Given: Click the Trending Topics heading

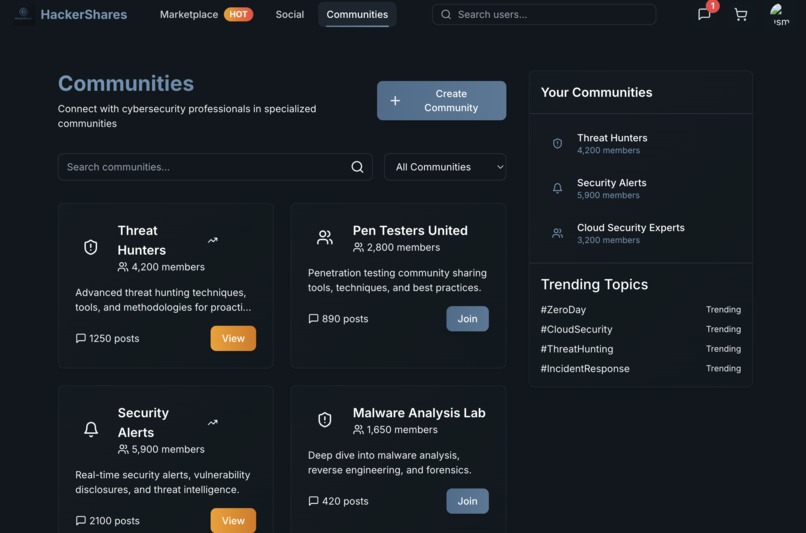Looking at the screenshot, I should pos(594,284).
